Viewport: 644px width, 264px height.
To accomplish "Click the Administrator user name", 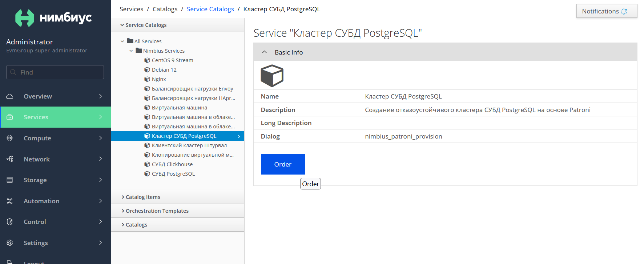I will [29, 42].
